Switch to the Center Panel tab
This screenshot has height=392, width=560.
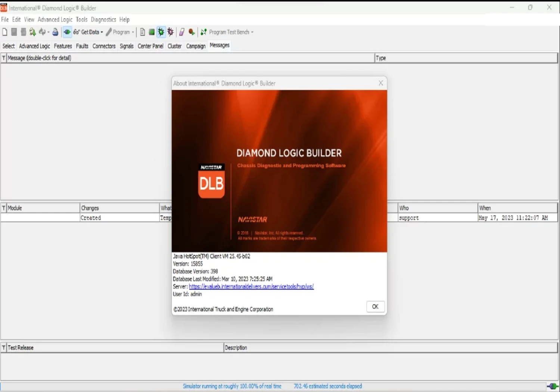pyautogui.click(x=150, y=46)
